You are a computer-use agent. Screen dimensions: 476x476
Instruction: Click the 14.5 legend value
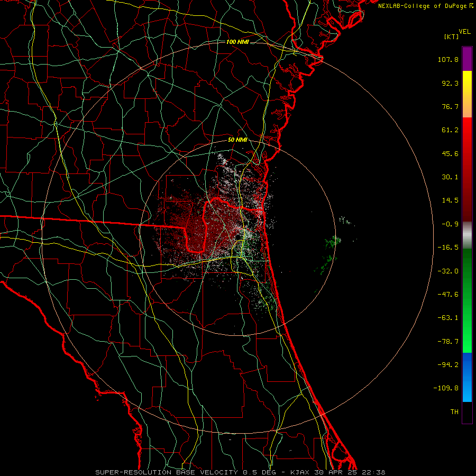[x=450, y=200]
